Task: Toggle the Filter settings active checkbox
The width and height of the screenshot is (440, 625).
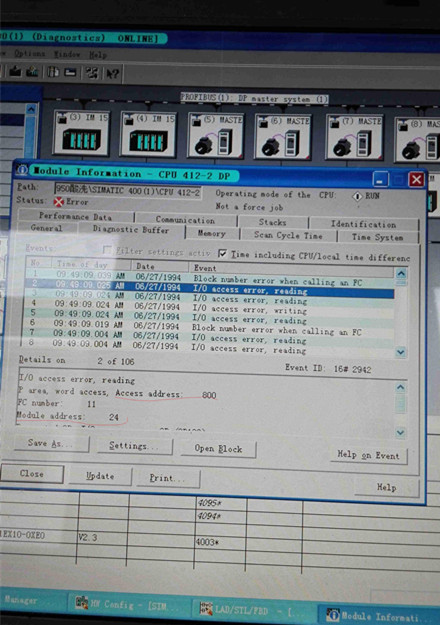Action: click(x=107, y=250)
